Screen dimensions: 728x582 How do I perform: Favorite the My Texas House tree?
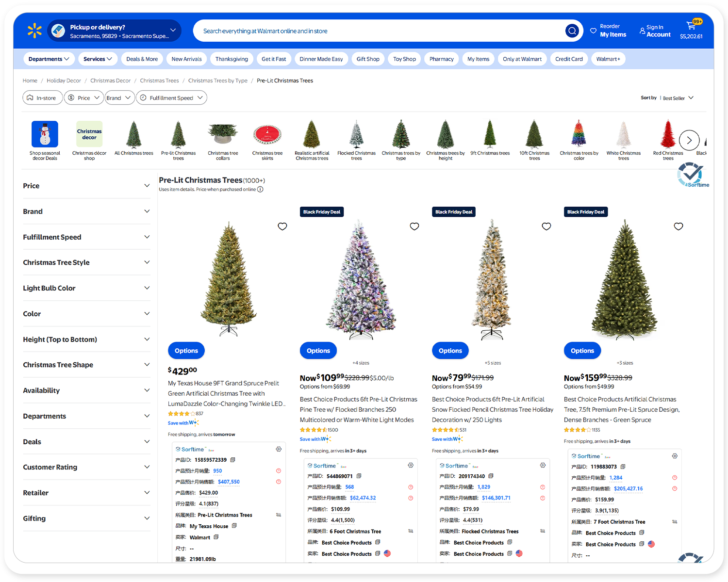(282, 226)
